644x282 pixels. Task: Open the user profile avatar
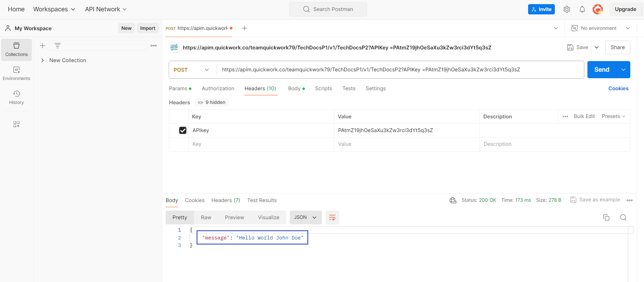[x=598, y=9]
